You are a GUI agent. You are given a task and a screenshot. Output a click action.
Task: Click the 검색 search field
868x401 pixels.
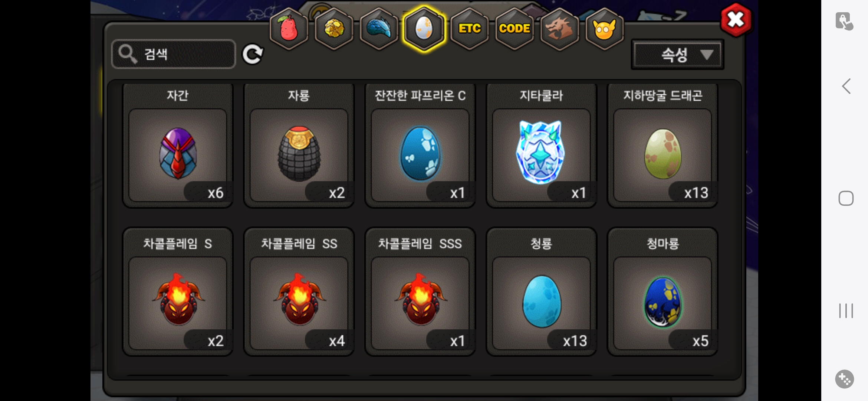coord(174,54)
